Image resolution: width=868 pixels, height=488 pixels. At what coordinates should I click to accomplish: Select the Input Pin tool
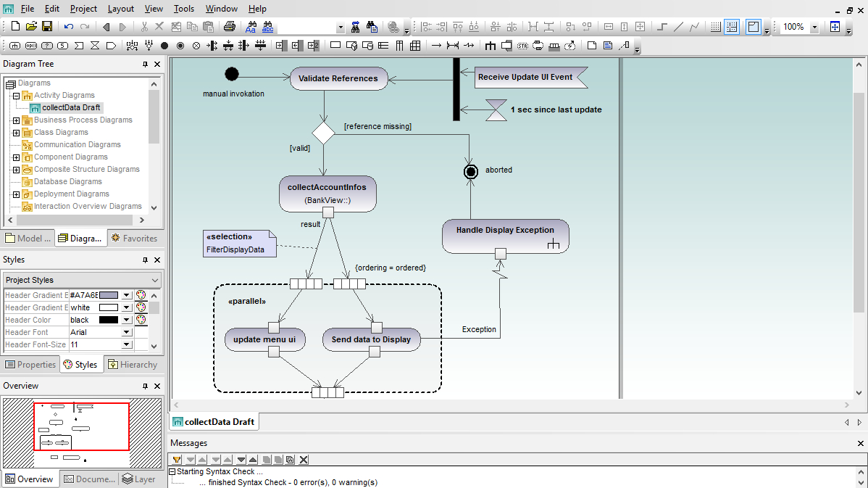click(281, 46)
